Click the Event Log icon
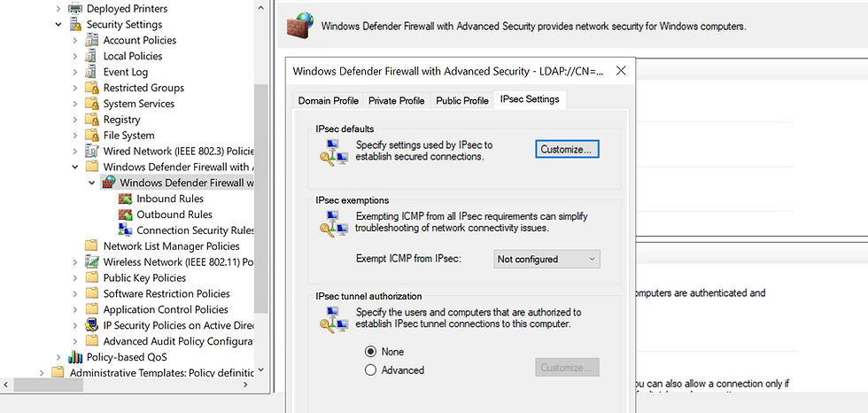 [91, 72]
